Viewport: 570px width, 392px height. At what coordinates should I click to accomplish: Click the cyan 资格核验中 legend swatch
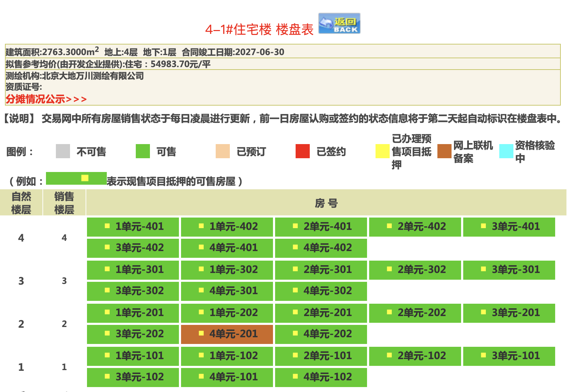click(x=506, y=152)
